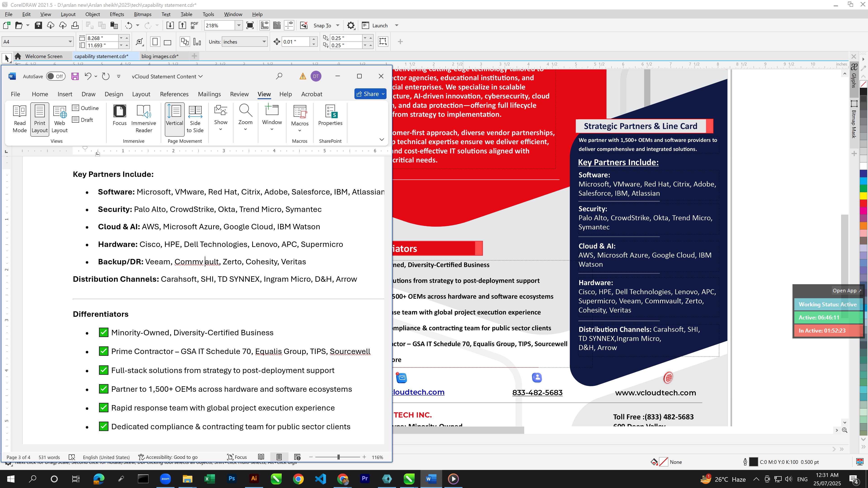Open Excel from the taskbar
The image size is (868, 488).
209,479
